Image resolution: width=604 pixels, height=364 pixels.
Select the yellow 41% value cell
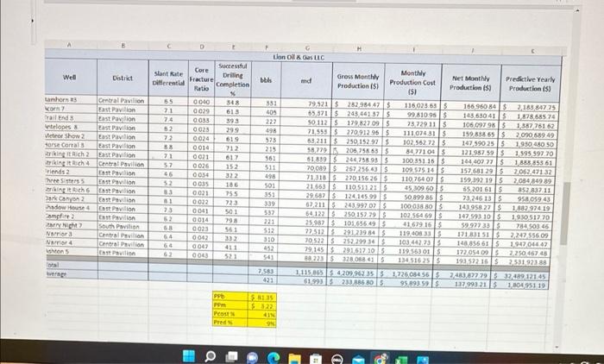[x=262, y=315]
